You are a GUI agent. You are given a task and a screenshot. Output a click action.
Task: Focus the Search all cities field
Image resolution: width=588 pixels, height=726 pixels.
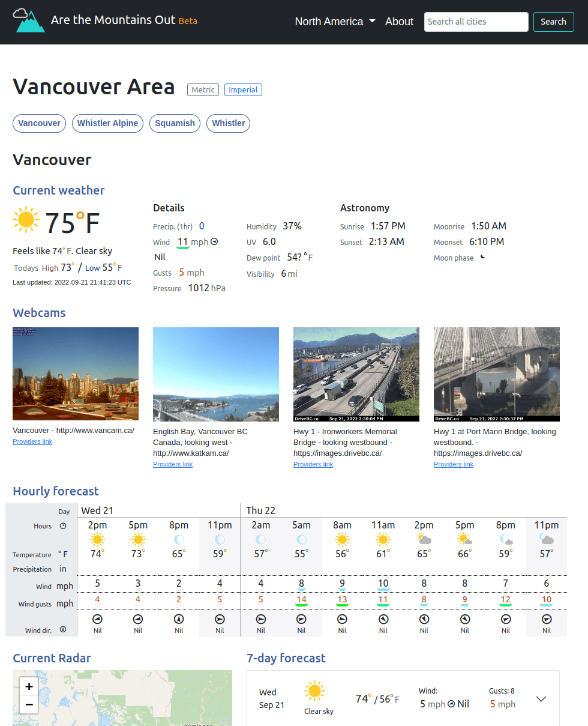click(x=476, y=22)
